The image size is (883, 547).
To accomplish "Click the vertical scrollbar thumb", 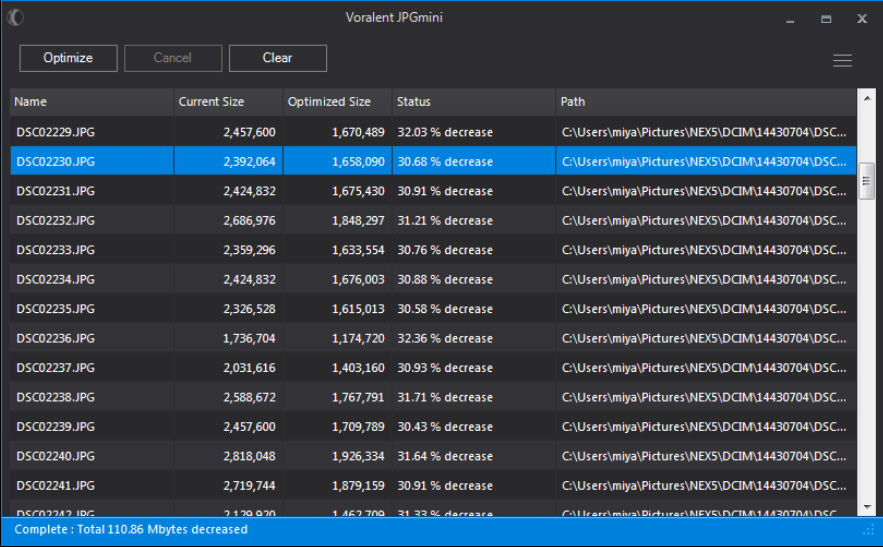I will click(867, 181).
